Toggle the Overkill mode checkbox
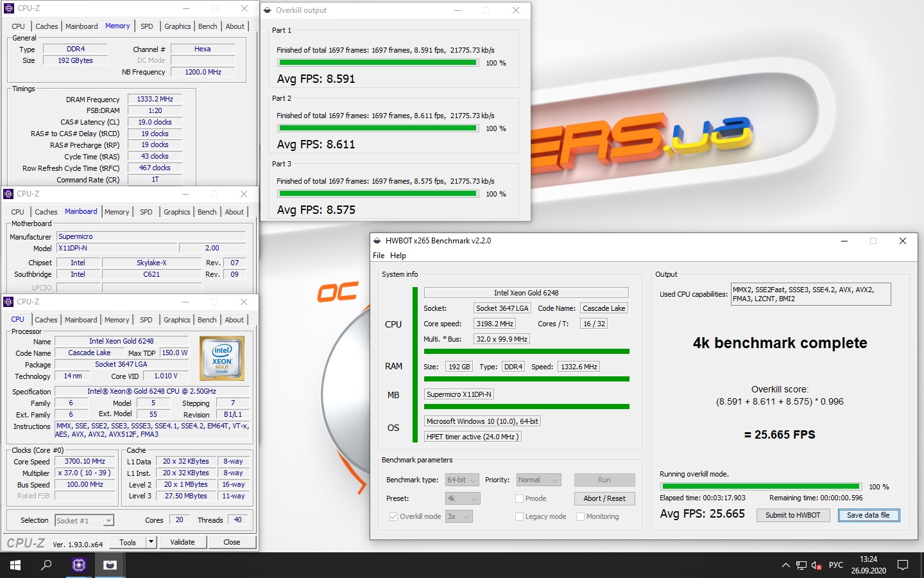Viewport: 924px width, 578px height. tap(393, 516)
